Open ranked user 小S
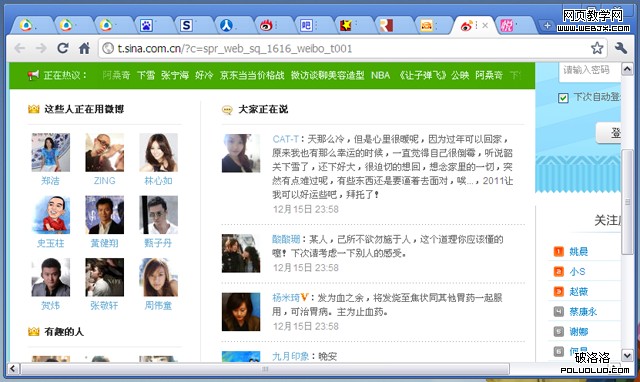 (577, 271)
